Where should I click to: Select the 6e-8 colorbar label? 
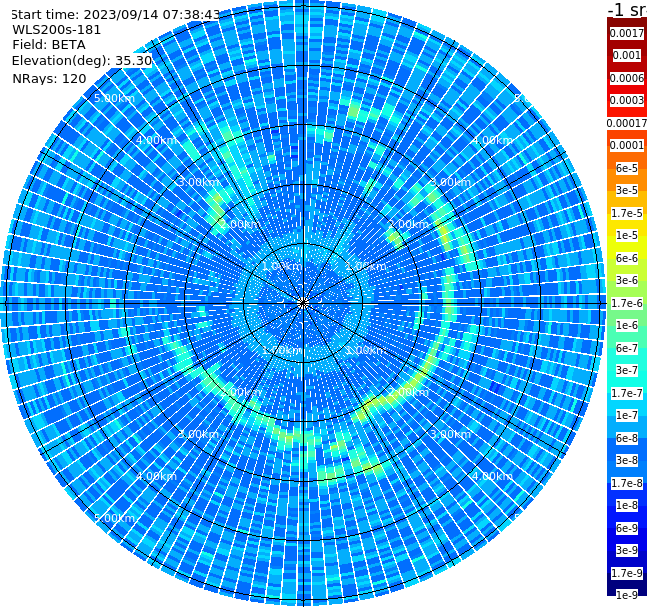click(626, 438)
